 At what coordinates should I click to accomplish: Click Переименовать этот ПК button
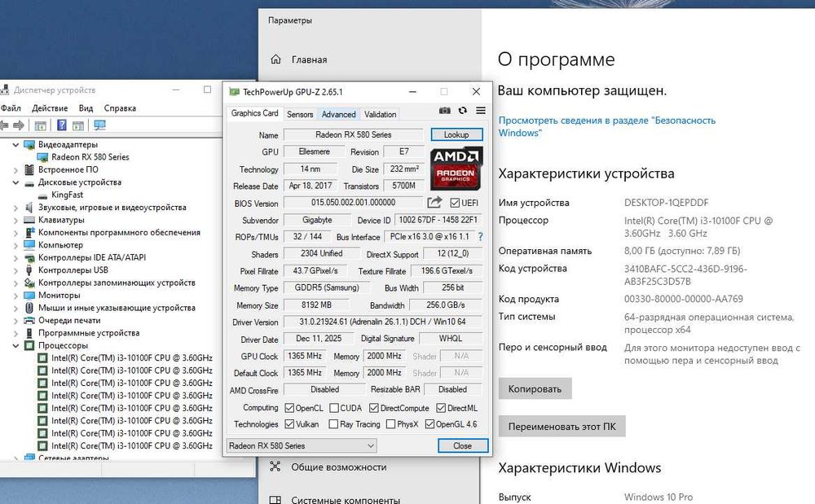tap(562, 426)
